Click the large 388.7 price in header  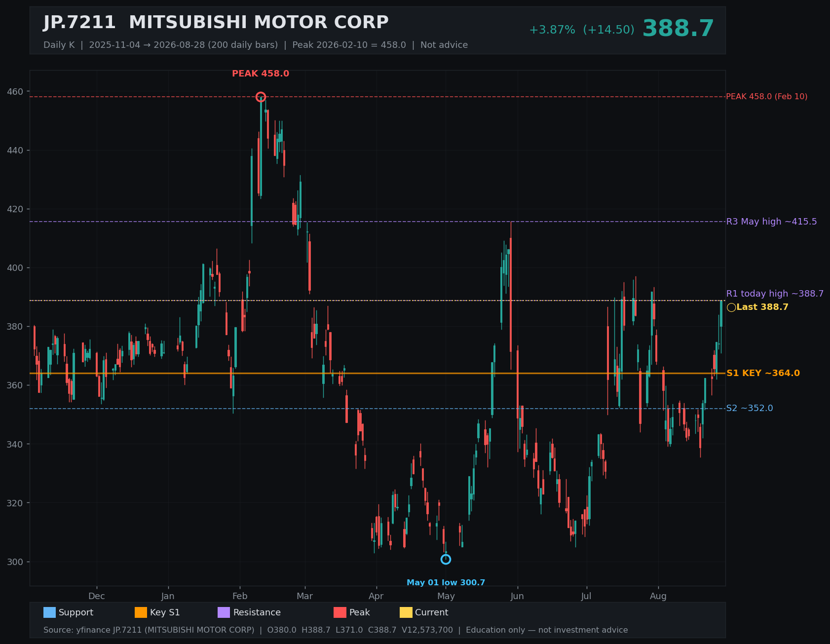tap(678, 29)
